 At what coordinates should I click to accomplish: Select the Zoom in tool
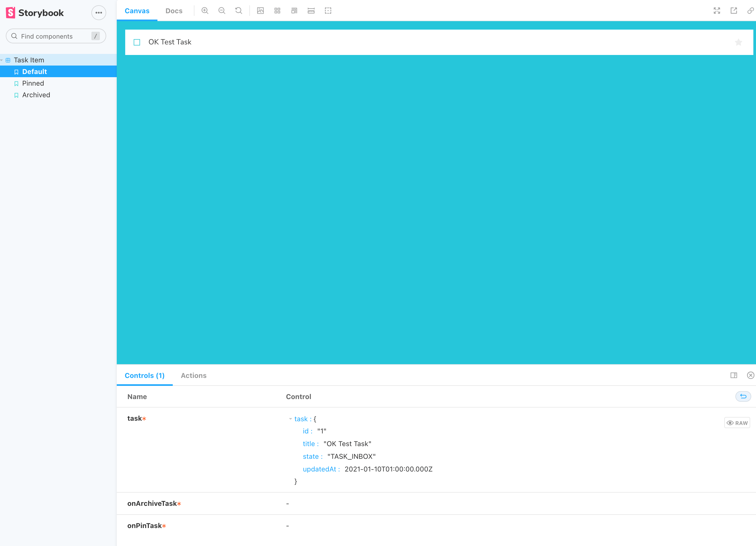pyautogui.click(x=205, y=11)
